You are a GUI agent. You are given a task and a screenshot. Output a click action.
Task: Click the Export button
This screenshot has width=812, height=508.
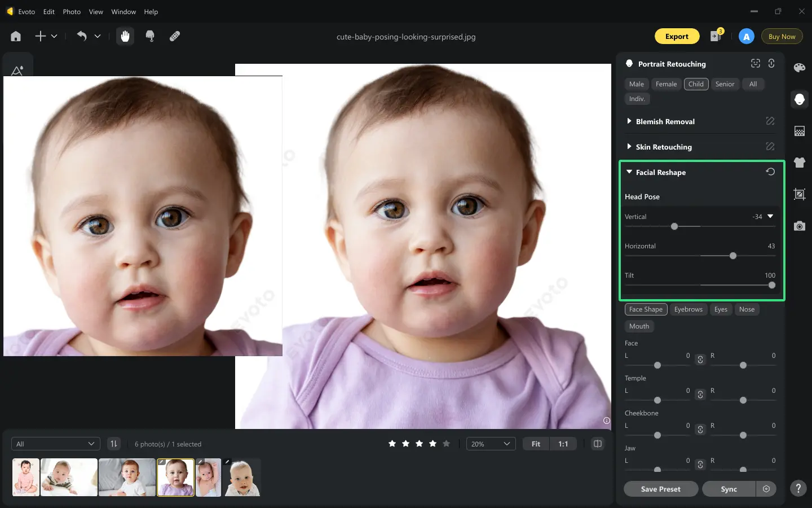[677, 36]
